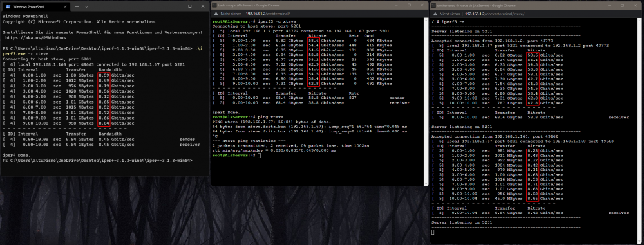Click '8.42 Gbits/sec' receiver summary in dockerterminal

coord(545,213)
